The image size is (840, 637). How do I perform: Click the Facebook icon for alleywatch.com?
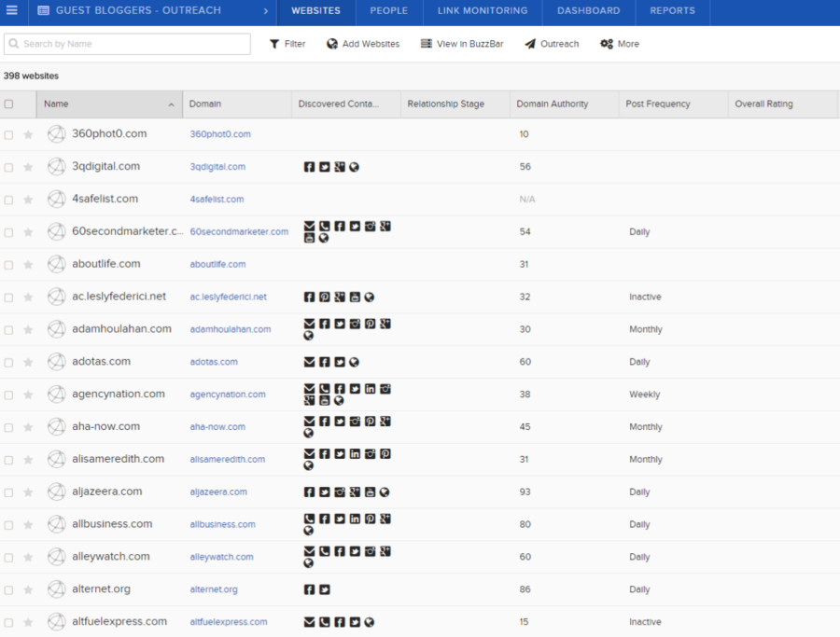[340, 551]
